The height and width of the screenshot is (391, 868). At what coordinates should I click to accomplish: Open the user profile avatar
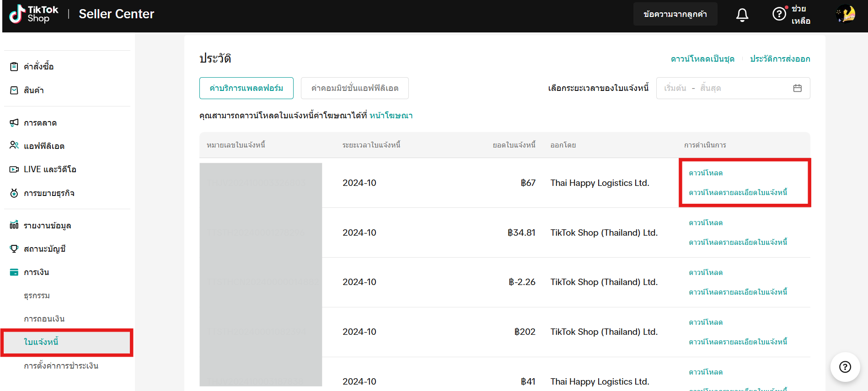pyautogui.click(x=846, y=14)
